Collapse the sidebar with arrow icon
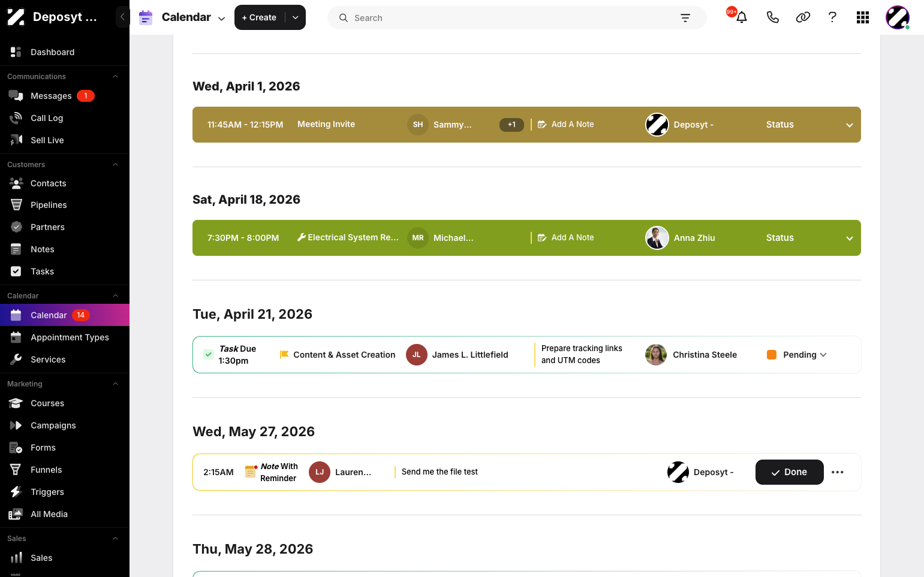Screen dimensions: 924x577 pyautogui.click(x=122, y=17)
